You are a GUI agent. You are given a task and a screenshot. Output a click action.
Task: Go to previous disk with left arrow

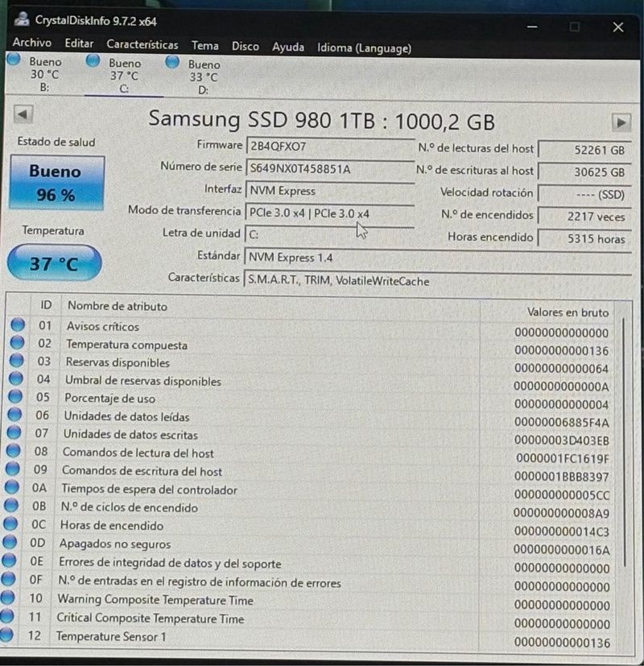(23, 114)
